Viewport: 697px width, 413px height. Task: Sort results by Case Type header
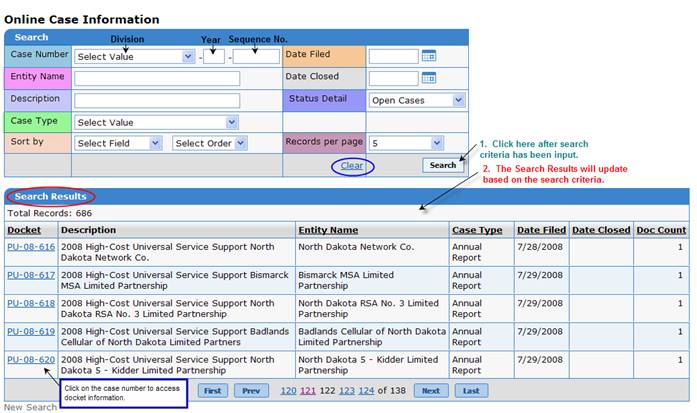pos(477,230)
